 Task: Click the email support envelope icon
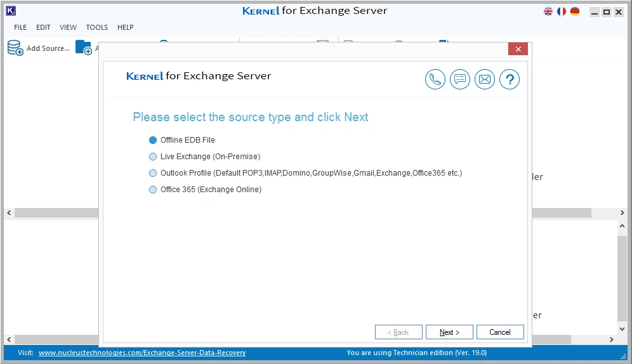click(x=485, y=79)
